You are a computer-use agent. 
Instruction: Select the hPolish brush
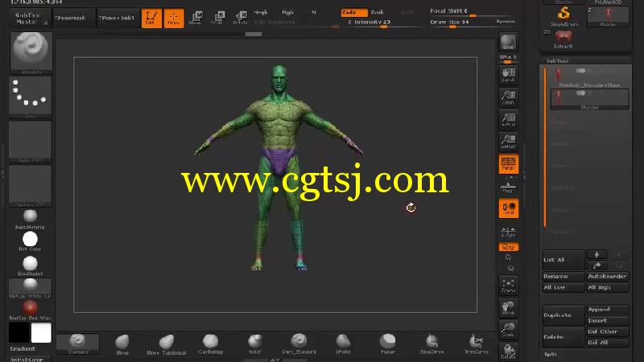[x=343, y=344]
